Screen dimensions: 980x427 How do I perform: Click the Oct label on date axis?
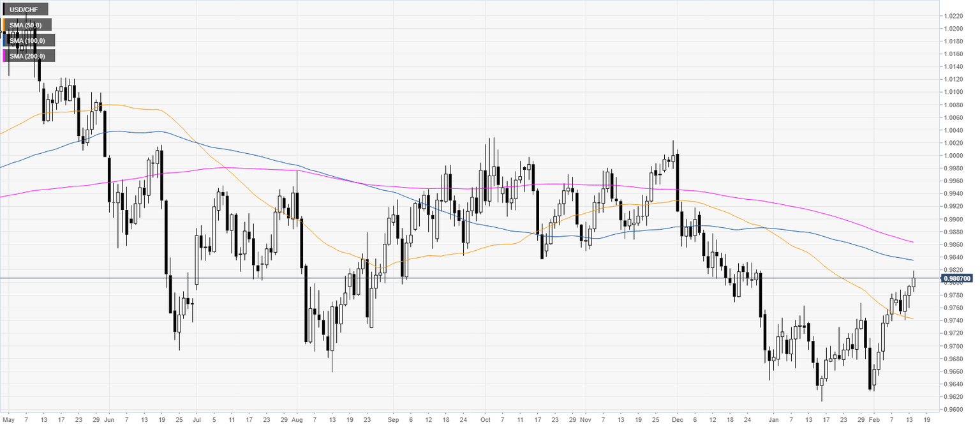(x=486, y=421)
